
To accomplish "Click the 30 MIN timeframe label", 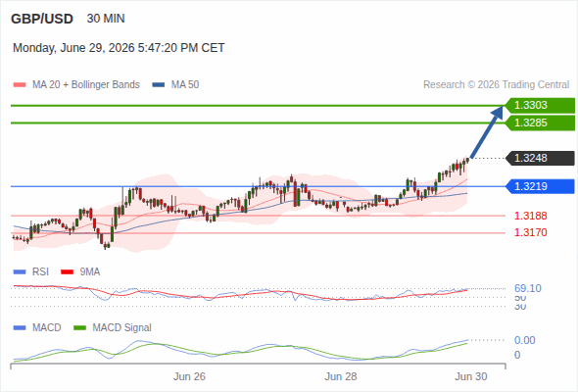I will point(106,19).
